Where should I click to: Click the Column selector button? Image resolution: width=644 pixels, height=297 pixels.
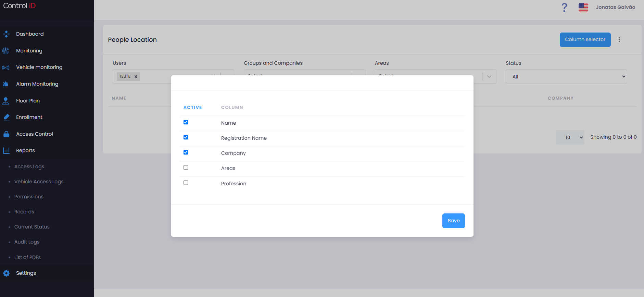585,40
